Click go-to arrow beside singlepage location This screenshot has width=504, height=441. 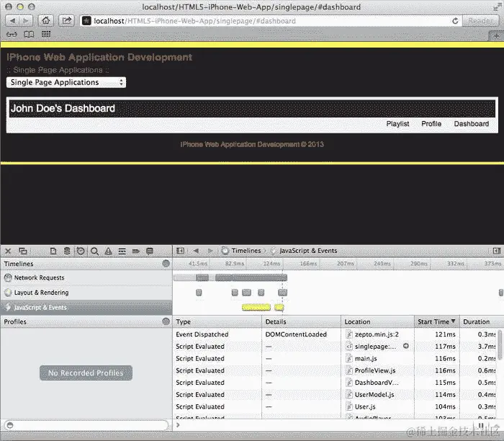coord(406,346)
